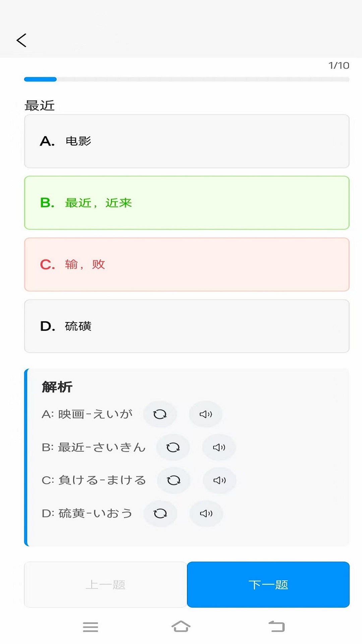Play pronunciation audio for 負ける-まける

pos(219,480)
